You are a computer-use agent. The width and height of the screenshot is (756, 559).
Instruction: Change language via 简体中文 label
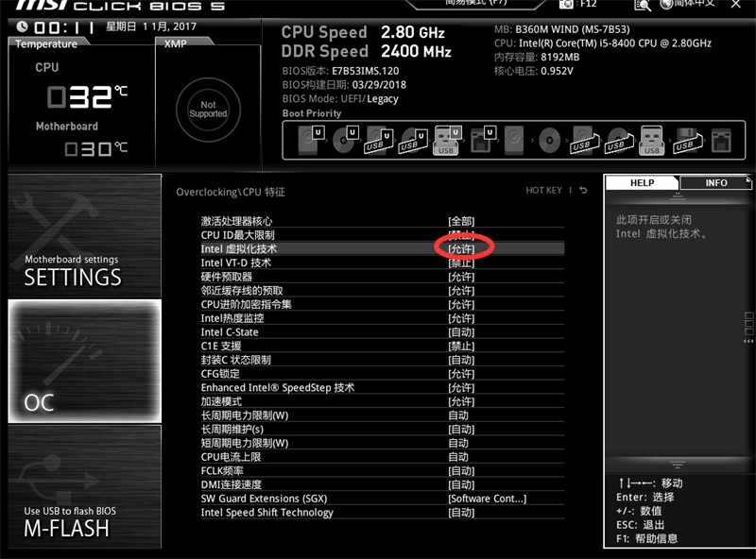pos(695,4)
